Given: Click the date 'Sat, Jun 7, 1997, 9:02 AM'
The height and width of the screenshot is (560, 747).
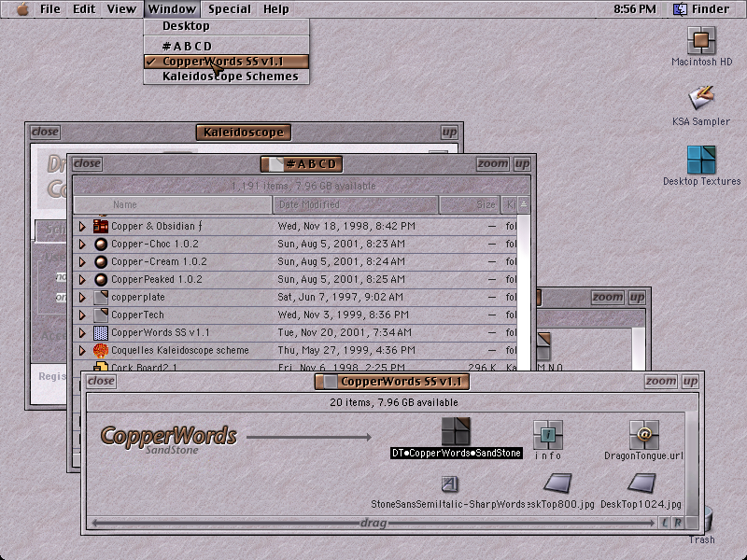Looking at the screenshot, I should coord(340,297).
